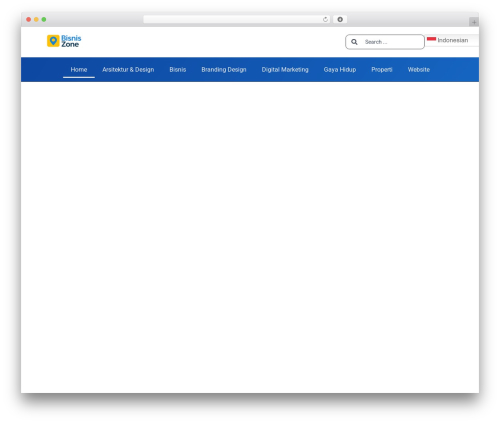This screenshot has width=500, height=423.
Task: Click the green maximize window button
Action: click(44, 19)
